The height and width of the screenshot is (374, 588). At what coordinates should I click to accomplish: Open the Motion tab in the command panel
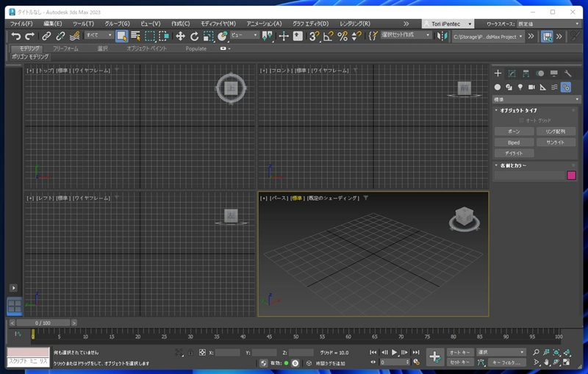(540, 73)
